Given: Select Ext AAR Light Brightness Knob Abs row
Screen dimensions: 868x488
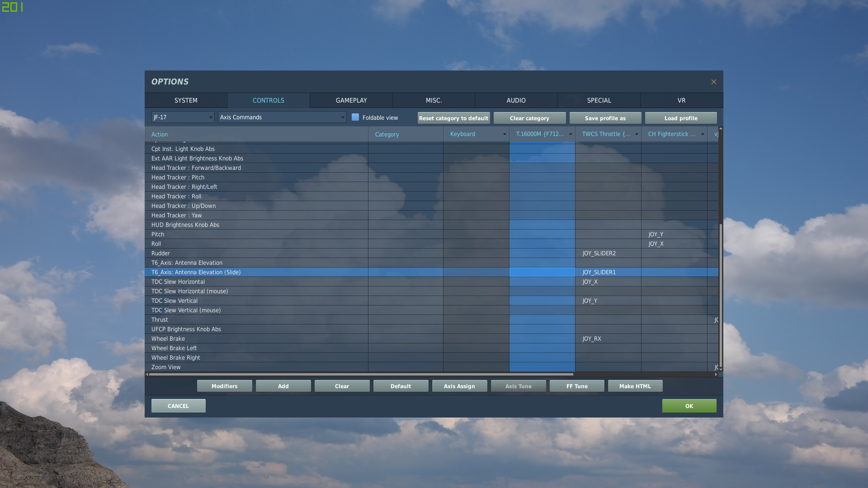Looking at the screenshot, I should click(431, 158).
